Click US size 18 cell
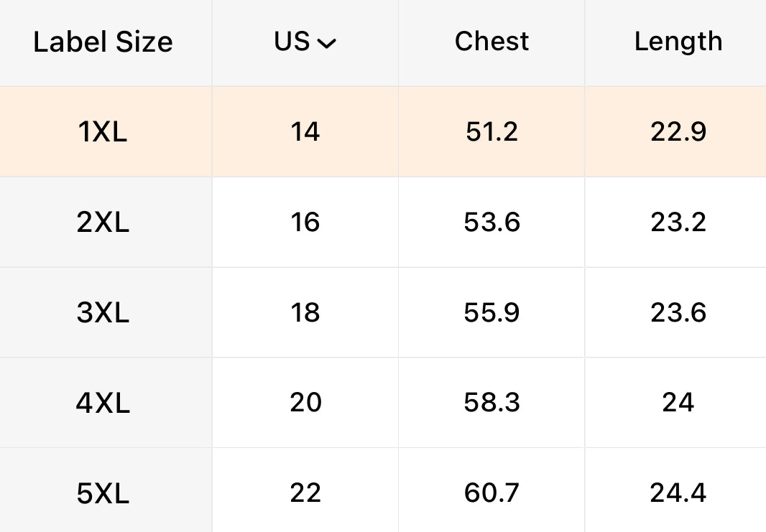766x532 pixels. [305, 313]
